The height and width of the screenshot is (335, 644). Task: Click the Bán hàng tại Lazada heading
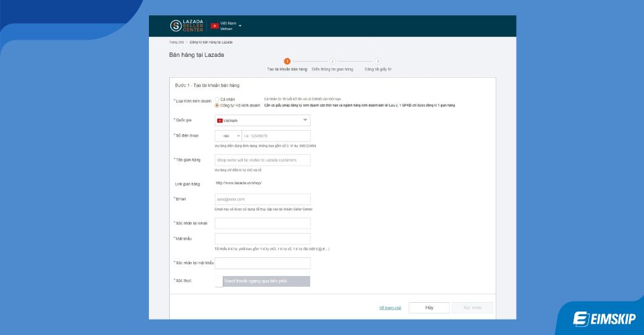click(x=197, y=54)
